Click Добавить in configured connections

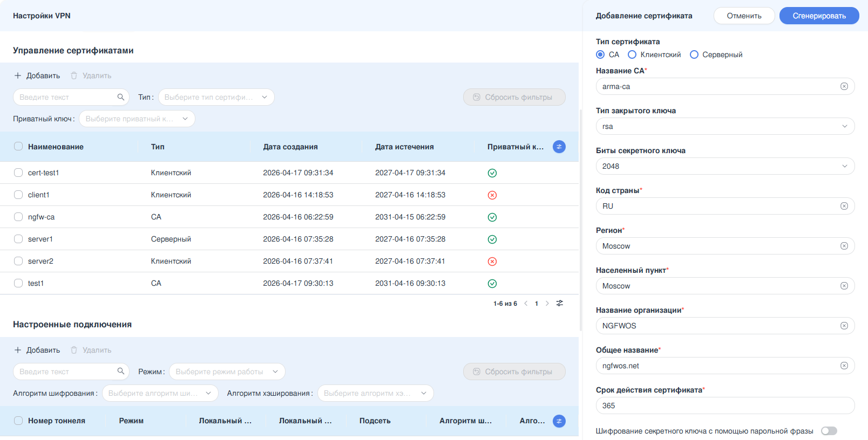(x=37, y=350)
